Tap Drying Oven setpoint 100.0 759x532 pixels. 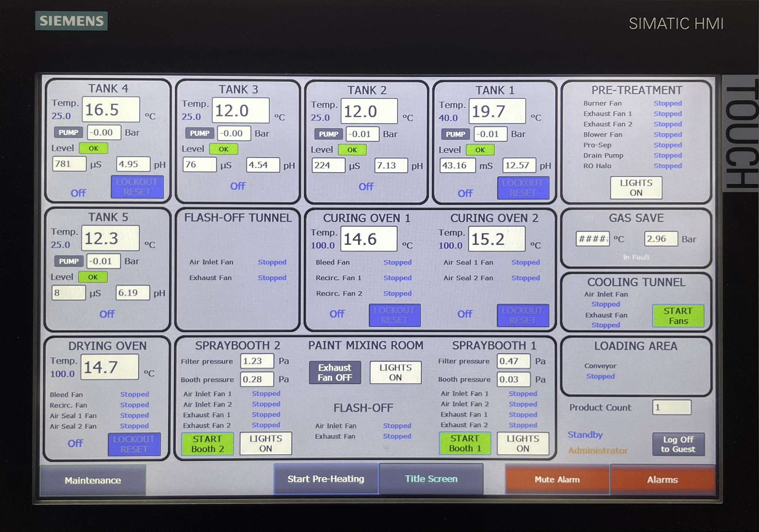click(62, 373)
